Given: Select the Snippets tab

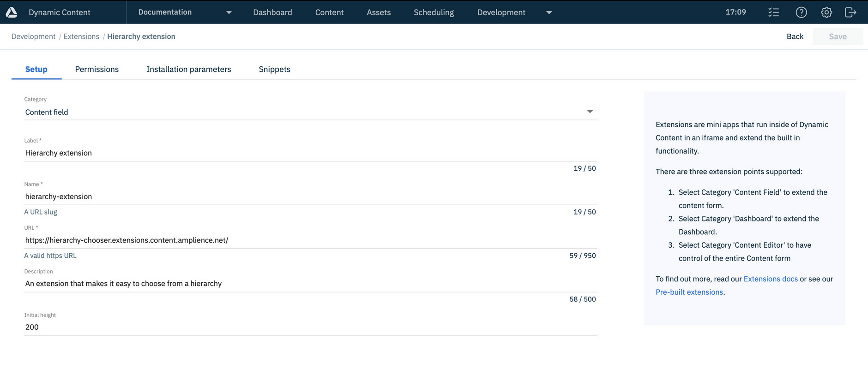Looking at the screenshot, I should point(274,69).
